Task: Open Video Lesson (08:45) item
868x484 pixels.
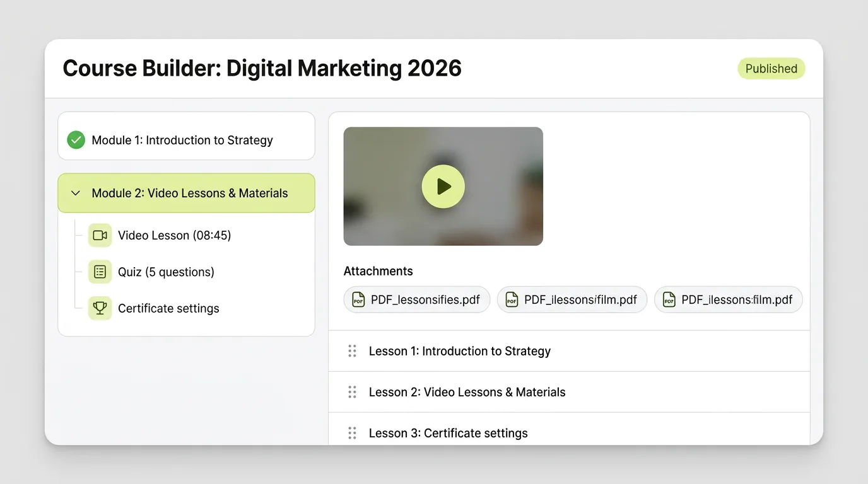Action: 160,236
